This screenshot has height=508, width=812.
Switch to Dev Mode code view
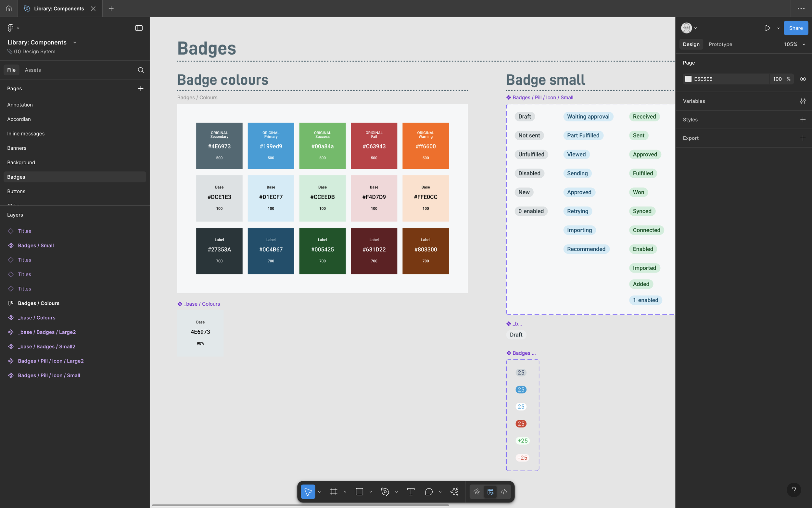coord(503,491)
